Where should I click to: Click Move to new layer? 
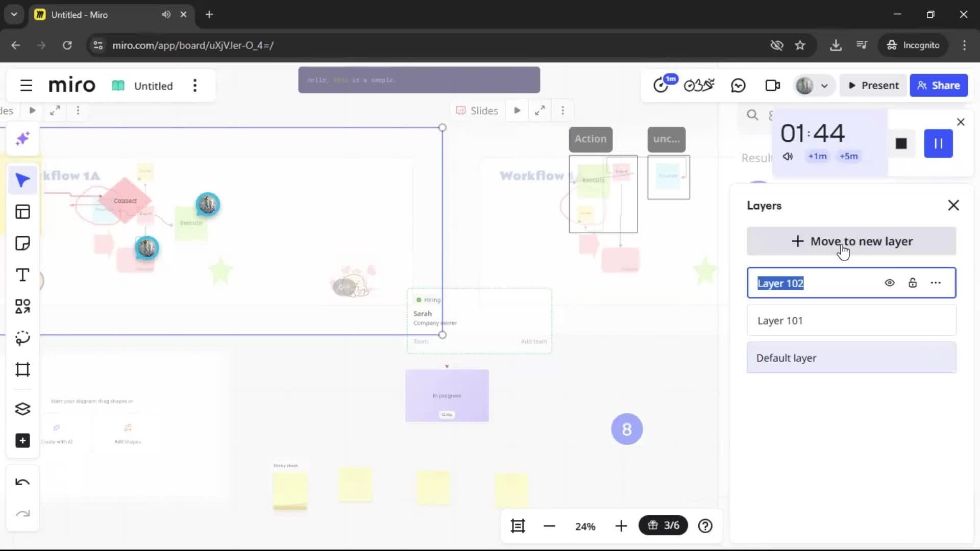851,241
